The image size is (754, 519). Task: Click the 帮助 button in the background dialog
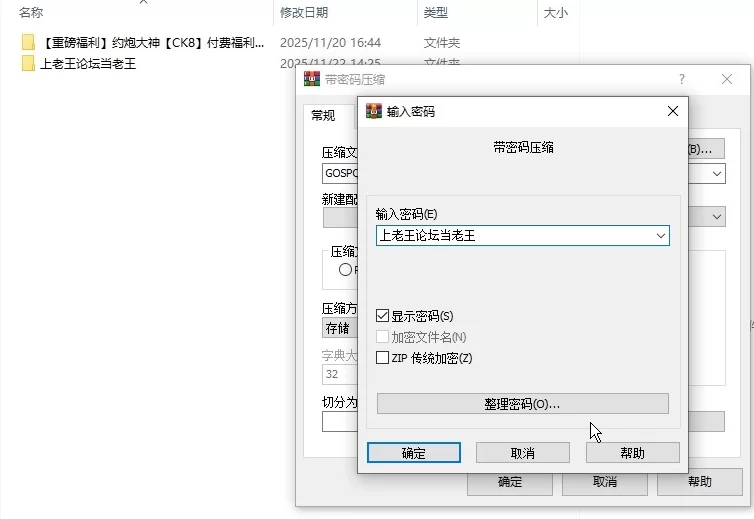point(699,482)
